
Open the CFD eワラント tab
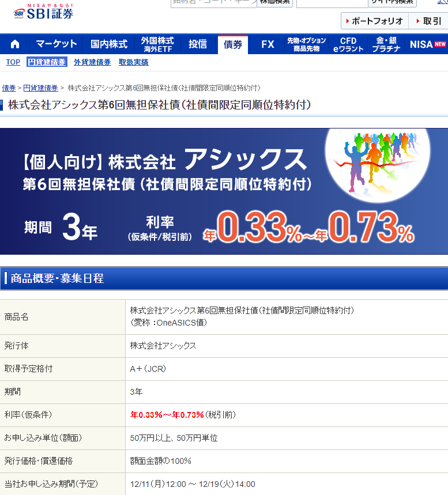coord(348,44)
